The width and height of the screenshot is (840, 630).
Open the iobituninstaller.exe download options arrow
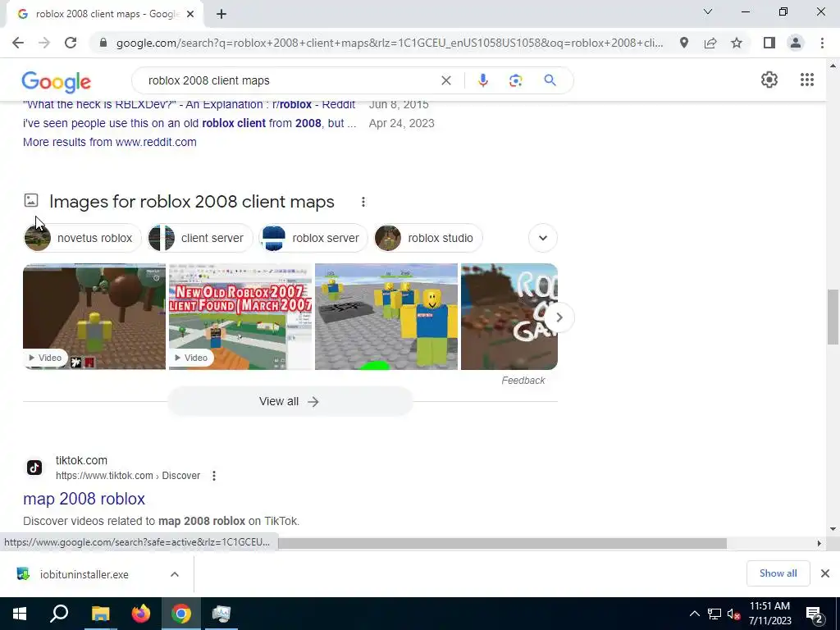coord(175,574)
